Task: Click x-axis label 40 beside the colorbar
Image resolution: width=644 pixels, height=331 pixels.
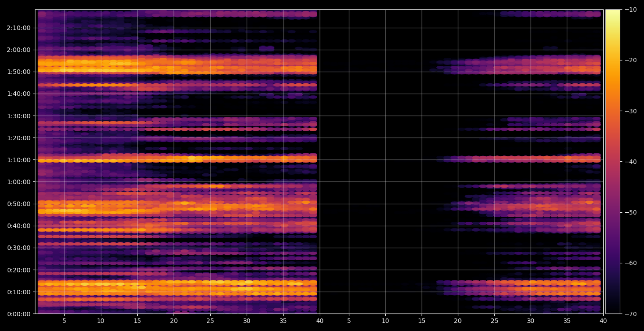Action: point(603,321)
